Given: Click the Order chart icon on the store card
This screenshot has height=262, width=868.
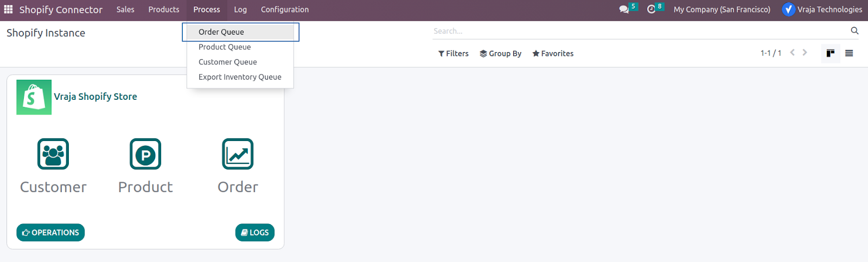Looking at the screenshot, I should pyautogui.click(x=238, y=154).
